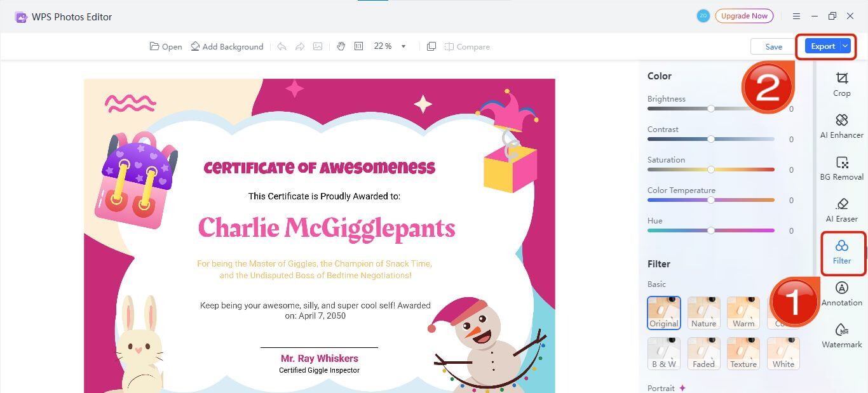This screenshot has height=393, width=868.
Task: Click the Hue value 0
Action: [x=791, y=230]
